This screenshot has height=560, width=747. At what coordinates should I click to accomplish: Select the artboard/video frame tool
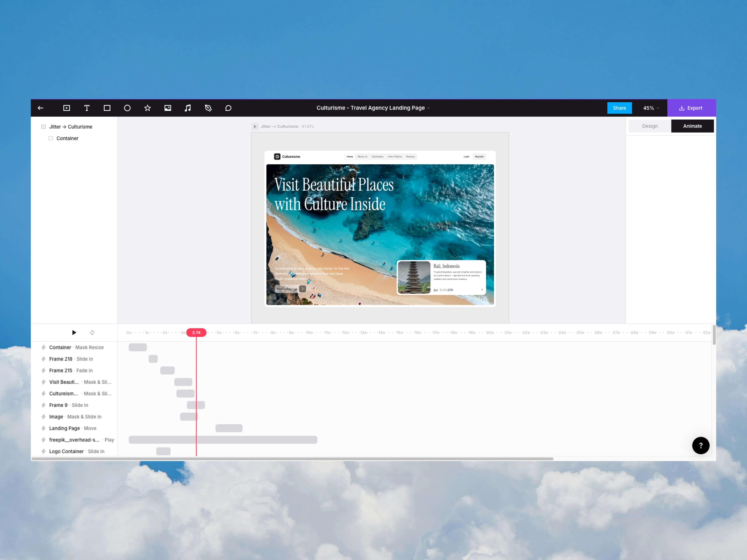tap(67, 108)
